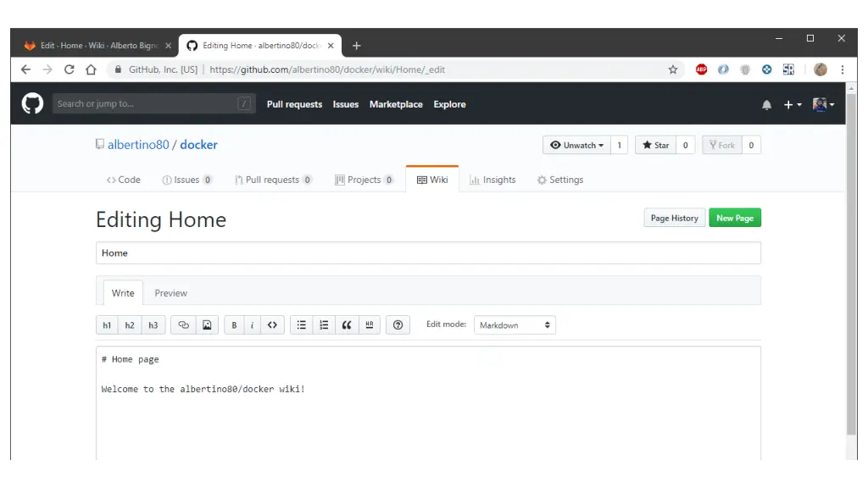
Task: Open markdown help question mark icon
Action: click(x=398, y=324)
